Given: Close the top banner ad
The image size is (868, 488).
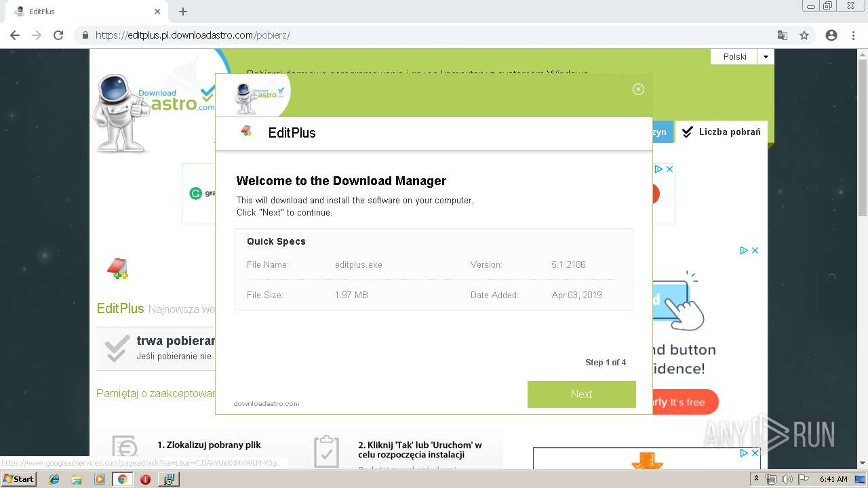Looking at the screenshot, I should point(669,169).
